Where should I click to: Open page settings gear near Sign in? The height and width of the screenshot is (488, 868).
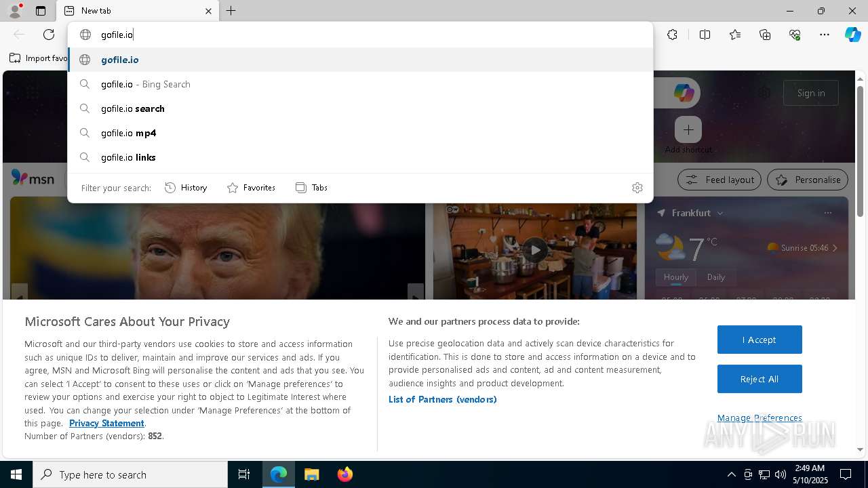pos(765,93)
